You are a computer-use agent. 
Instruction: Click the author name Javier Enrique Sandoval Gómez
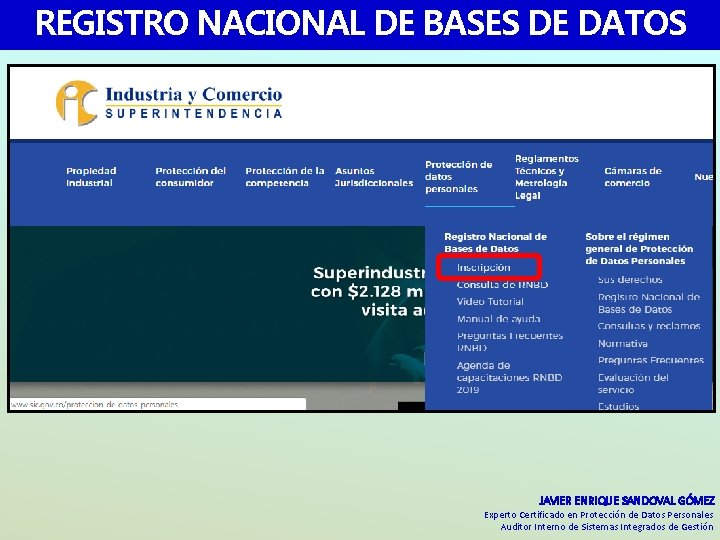click(626, 501)
